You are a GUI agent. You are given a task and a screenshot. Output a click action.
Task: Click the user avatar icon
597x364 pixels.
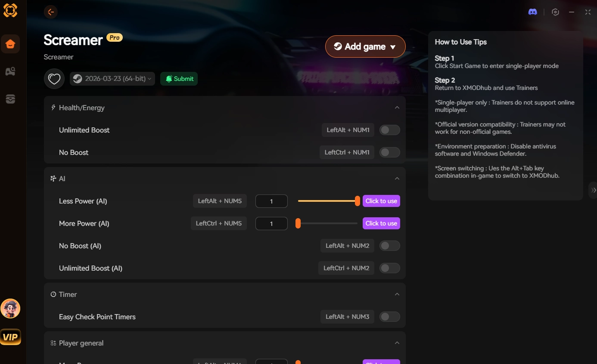coord(10,308)
